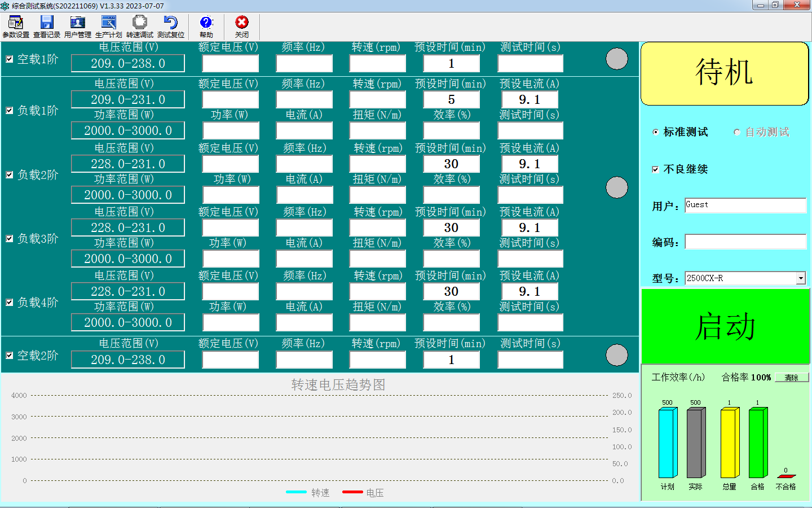The height and width of the screenshot is (508, 812).
Task: Click the 空载2阶 voltage range field
Action: pyautogui.click(x=128, y=360)
